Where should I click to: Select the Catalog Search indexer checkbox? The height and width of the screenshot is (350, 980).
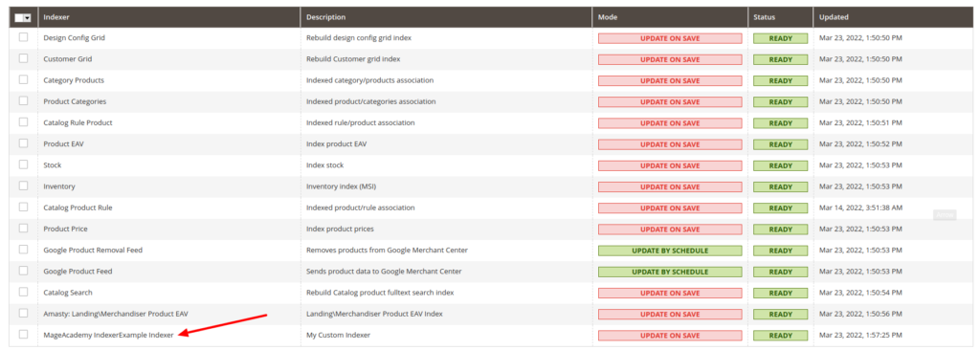[x=23, y=292]
